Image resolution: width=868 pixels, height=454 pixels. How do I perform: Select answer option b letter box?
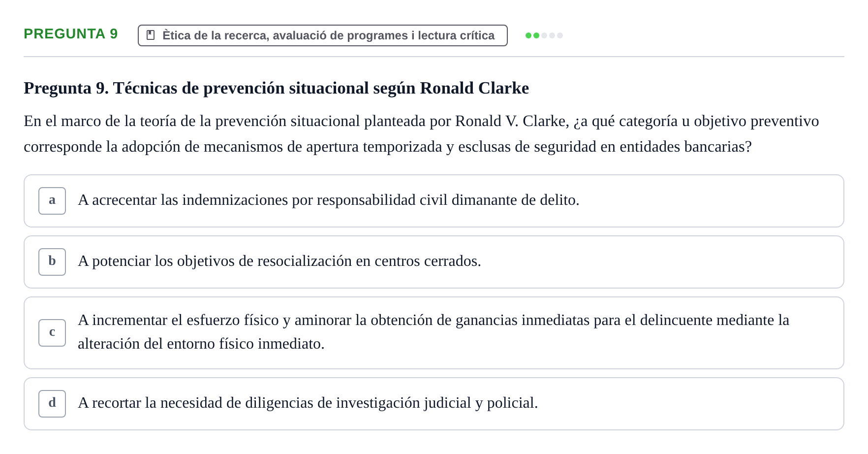point(52,262)
